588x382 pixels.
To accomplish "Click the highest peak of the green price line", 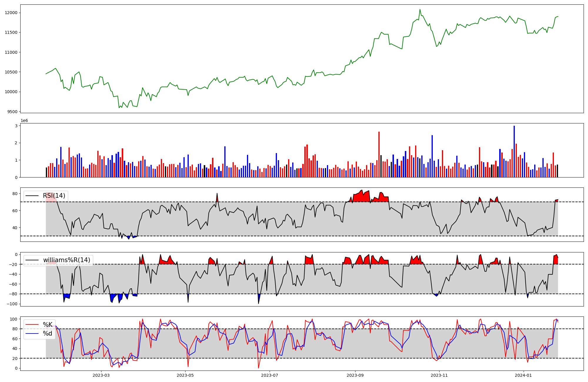I will tap(420, 10).
